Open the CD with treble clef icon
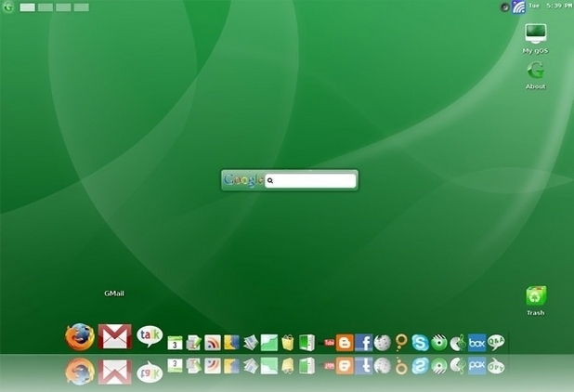The width and height of the screenshot is (574, 392). 458,343
